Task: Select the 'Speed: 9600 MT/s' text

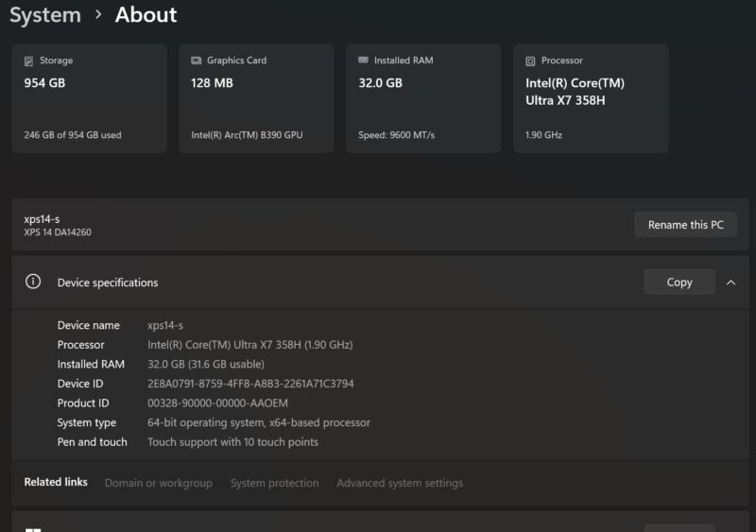Action: pyautogui.click(x=396, y=135)
